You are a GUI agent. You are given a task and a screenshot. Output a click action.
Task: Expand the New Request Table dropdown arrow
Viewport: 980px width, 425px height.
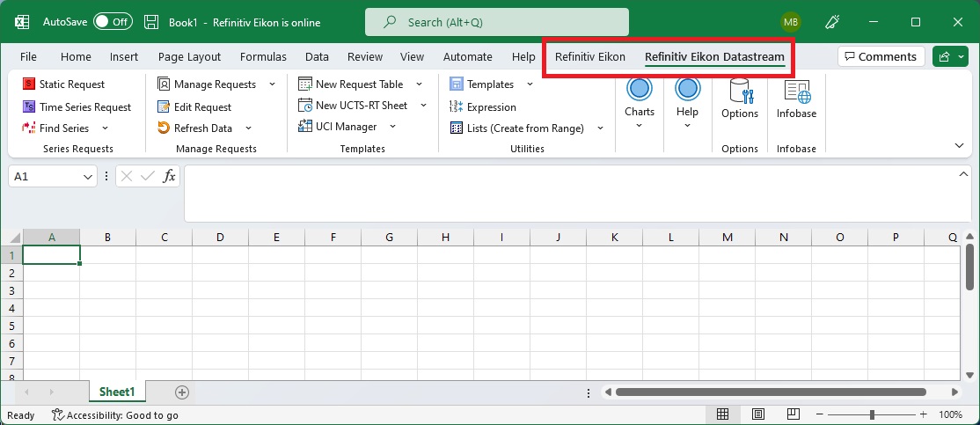pyautogui.click(x=419, y=84)
